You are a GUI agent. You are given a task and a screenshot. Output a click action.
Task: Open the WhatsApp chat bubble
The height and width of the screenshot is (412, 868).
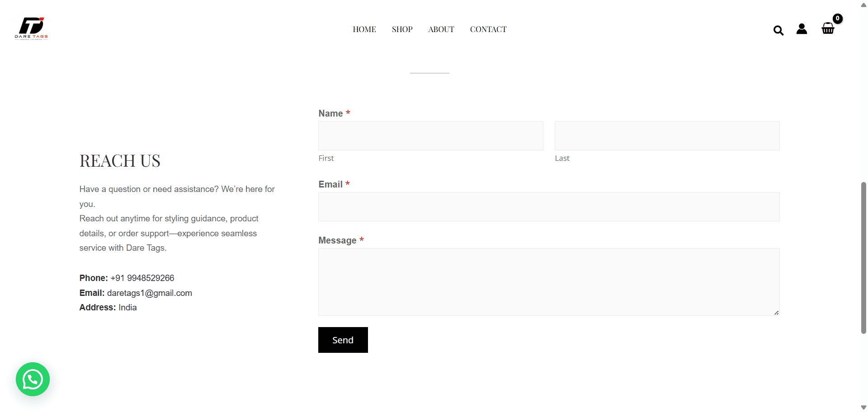pyautogui.click(x=33, y=379)
